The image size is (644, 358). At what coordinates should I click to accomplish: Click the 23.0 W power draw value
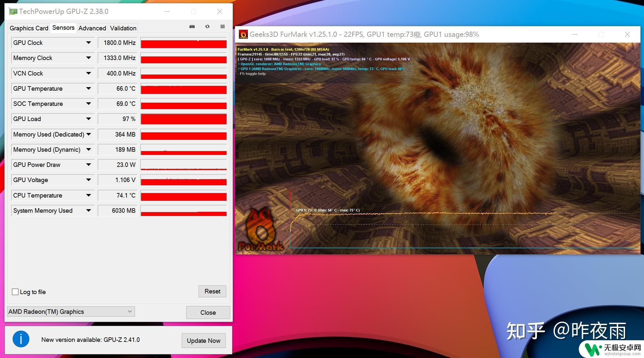coord(118,165)
